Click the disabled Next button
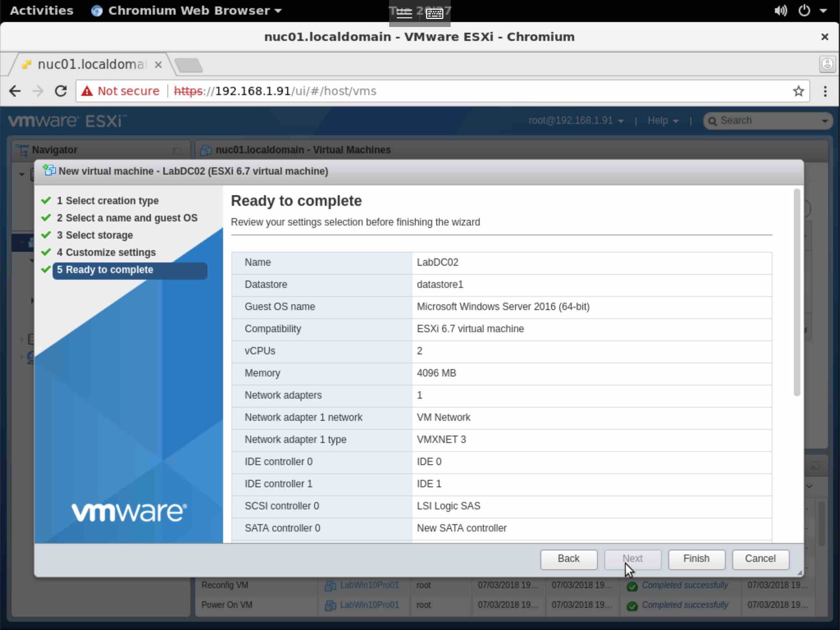840x630 pixels. 633,559
